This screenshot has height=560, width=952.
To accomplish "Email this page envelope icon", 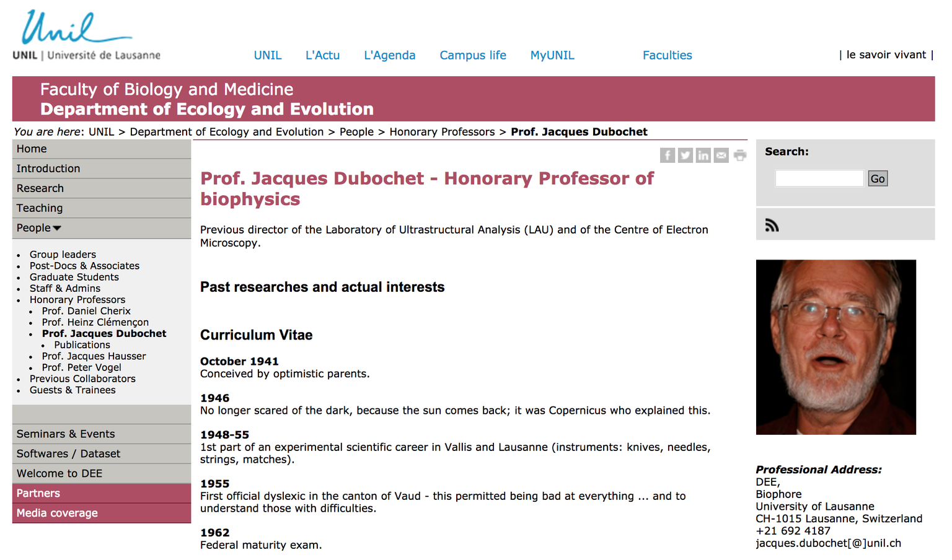I will pyautogui.click(x=721, y=155).
